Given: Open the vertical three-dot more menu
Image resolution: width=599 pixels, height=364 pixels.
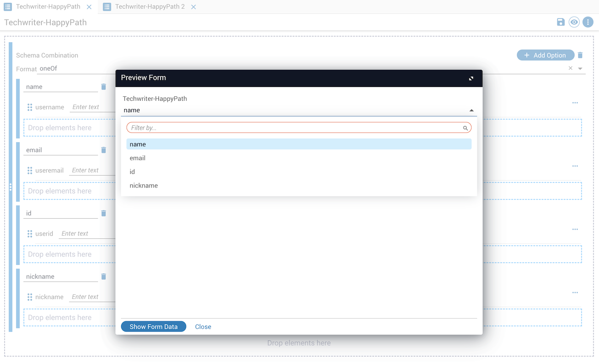Looking at the screenshot, I should click(x=588, y=22).
